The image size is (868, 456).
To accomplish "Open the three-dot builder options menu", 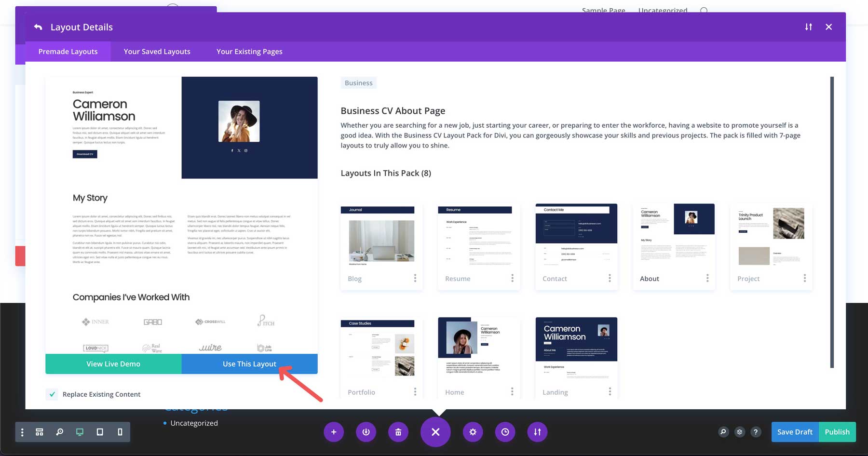I will [22, 432].
